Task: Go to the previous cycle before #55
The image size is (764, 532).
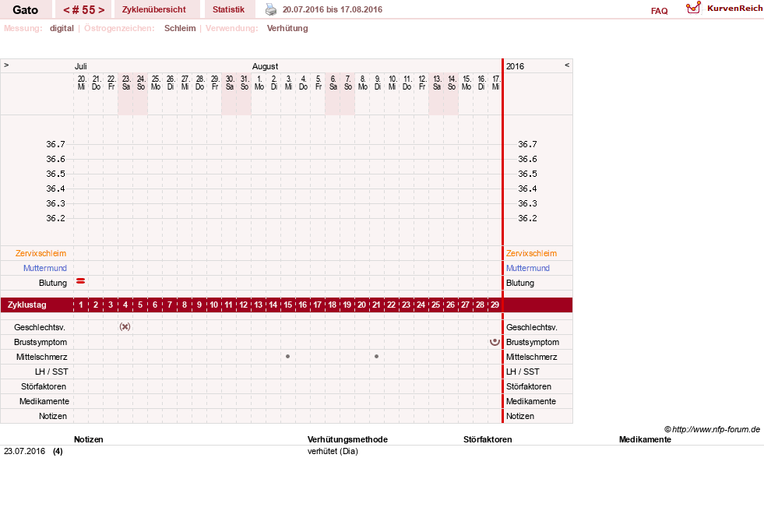Action: (x=67, y=10)
